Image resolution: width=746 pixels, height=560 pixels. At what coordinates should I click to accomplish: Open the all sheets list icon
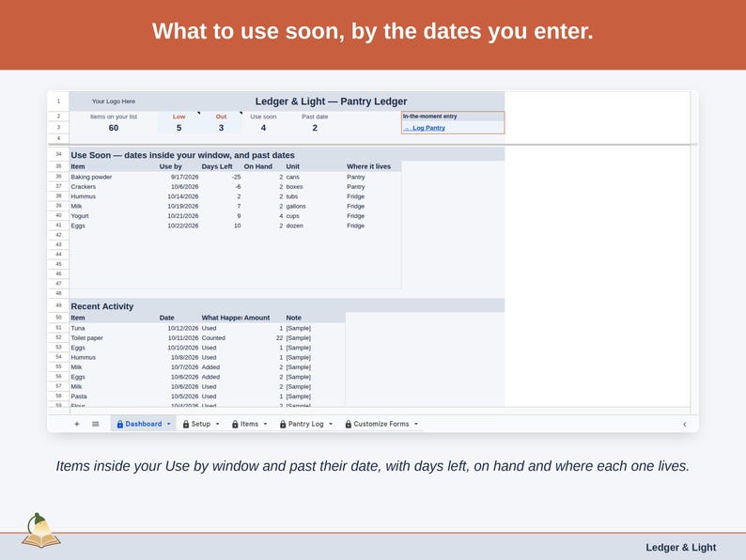[x=96, y=424]
